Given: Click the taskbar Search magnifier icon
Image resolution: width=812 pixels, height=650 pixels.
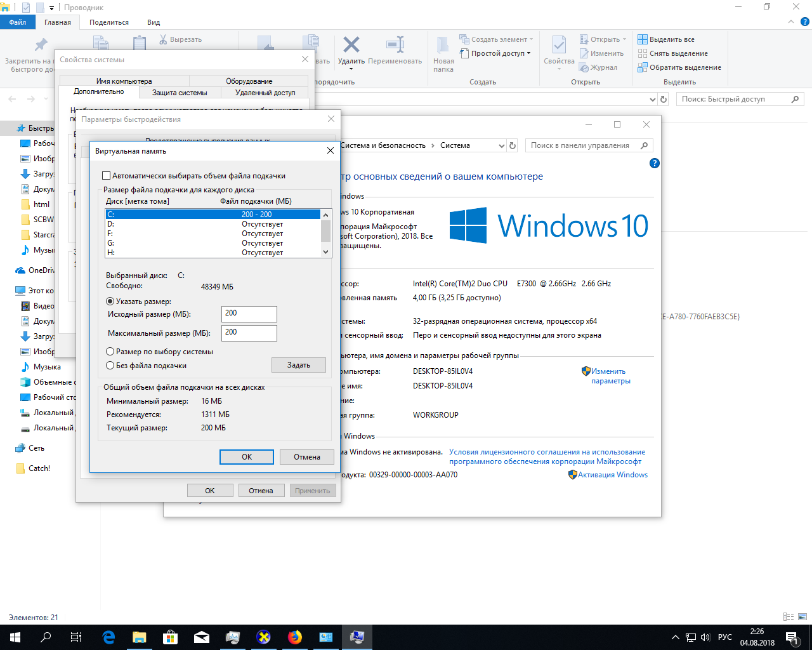Looking at the screenshot, I should coord(46,637).
